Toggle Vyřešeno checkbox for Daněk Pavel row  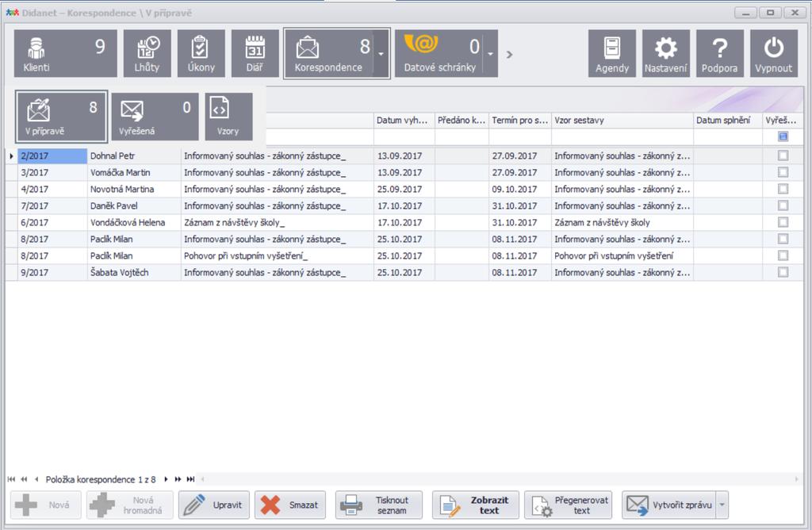click(x=783, y=205)
